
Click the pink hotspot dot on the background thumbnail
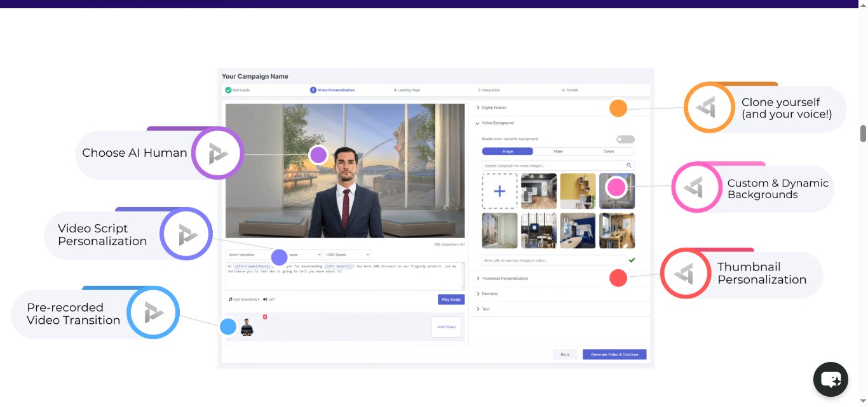coord(616,187)
